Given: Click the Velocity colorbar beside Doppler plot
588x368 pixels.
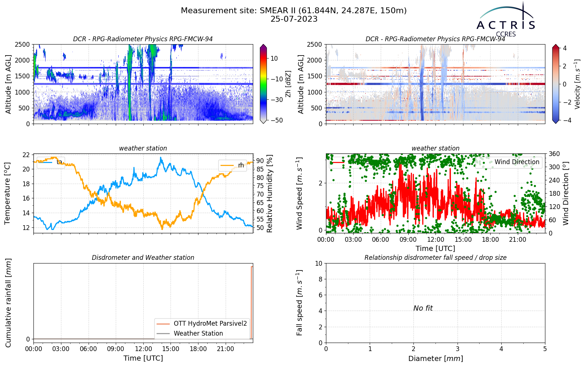Looking at the screenshot, I should coord(556,84).
